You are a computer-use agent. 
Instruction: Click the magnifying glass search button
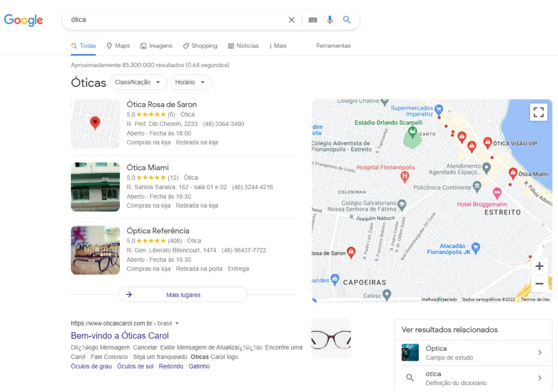click(x=347, y=20)
